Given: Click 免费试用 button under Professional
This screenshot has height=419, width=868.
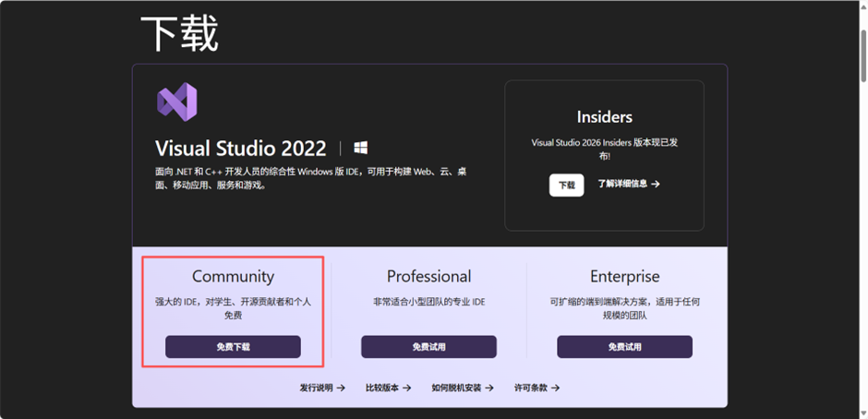Looking at the screenshot, I should click(x=429, y=347).
